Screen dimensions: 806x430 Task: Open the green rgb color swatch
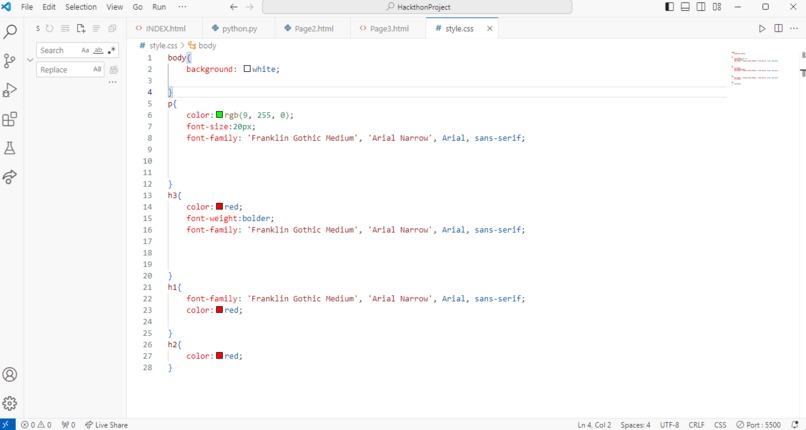pyautogui.click(x=219, y=115)
